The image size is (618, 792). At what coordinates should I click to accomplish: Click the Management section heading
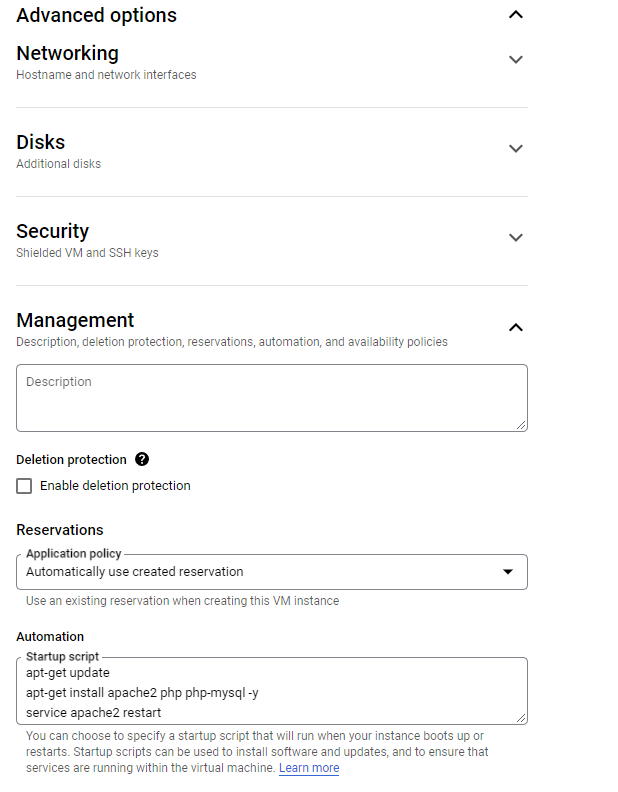point(75,320)
